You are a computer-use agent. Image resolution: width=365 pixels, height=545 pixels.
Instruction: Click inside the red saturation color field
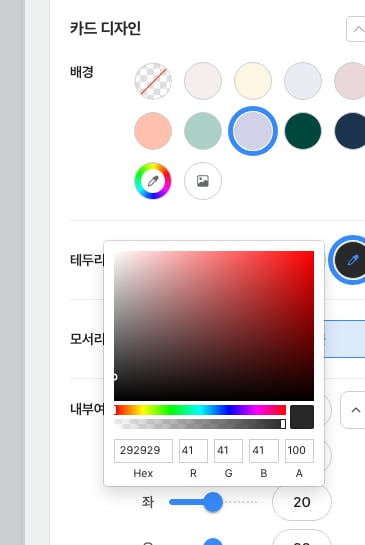click(x=214, y=326)
